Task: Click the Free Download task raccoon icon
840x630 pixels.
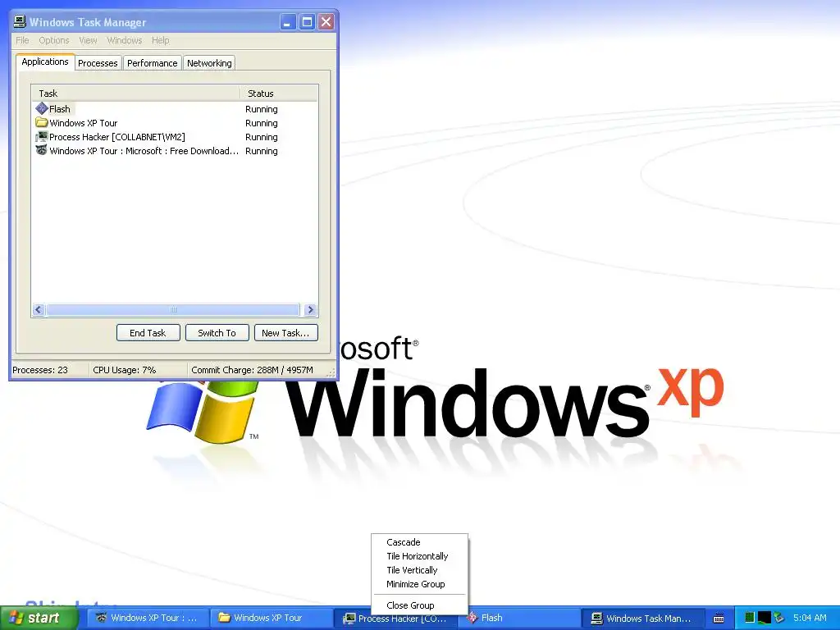Action: click(42, 151)
